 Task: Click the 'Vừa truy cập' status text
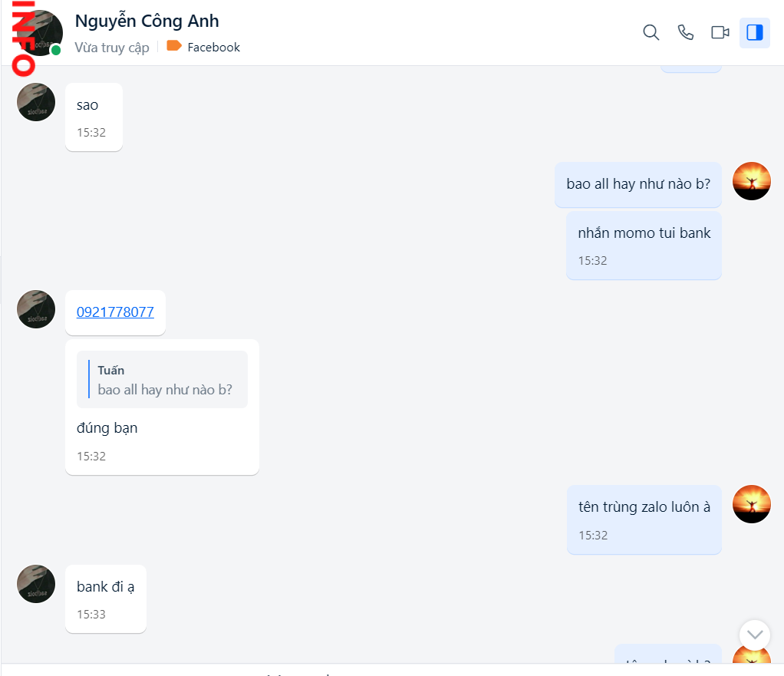[x=112, y=47]
